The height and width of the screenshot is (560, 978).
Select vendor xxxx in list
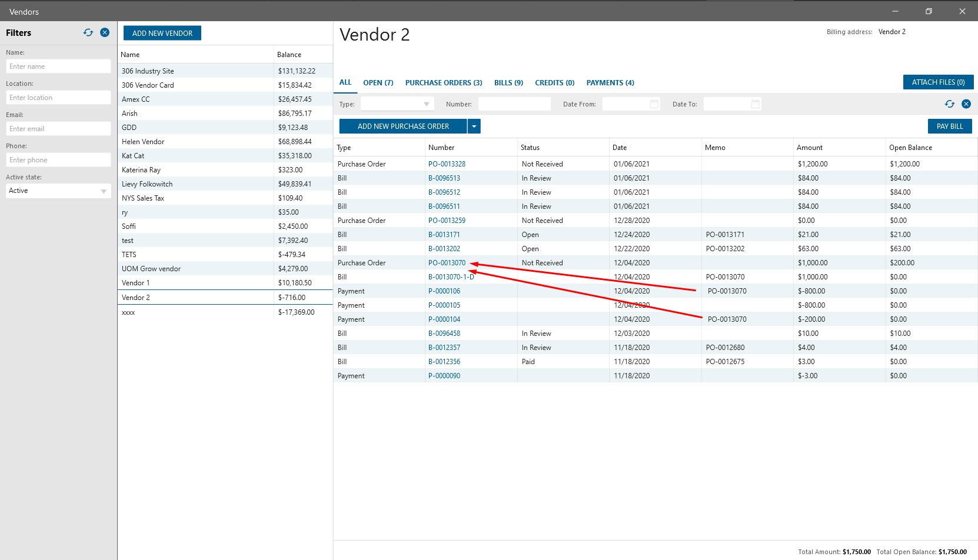pyautogui.click(x=225, y=312)
